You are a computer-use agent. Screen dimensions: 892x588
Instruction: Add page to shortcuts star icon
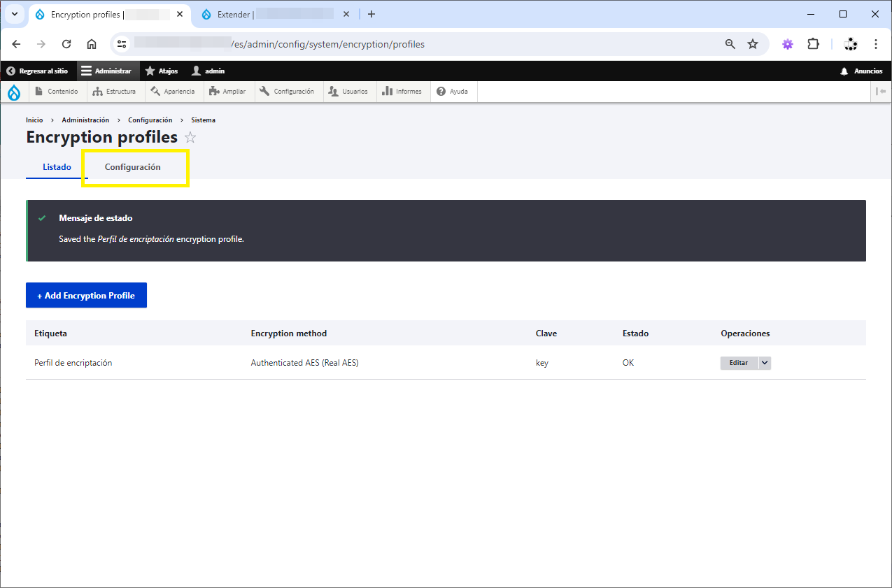coord(190,138)
